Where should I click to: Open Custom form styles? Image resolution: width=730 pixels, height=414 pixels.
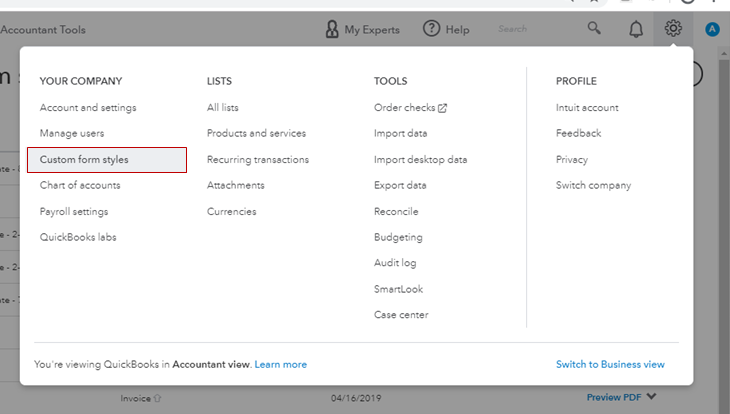107,160
